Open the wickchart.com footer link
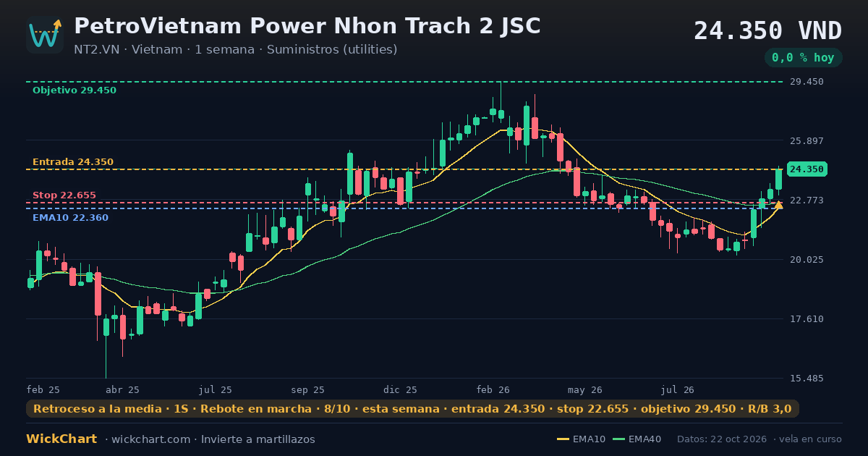The height and width of the screenshot is (456, 868). click(153, 439)
